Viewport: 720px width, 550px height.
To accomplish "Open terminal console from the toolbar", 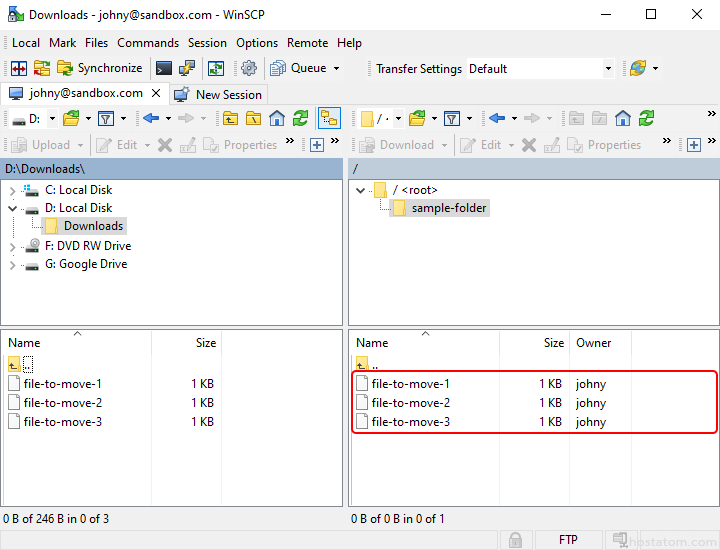I will (x=164, y=69).
